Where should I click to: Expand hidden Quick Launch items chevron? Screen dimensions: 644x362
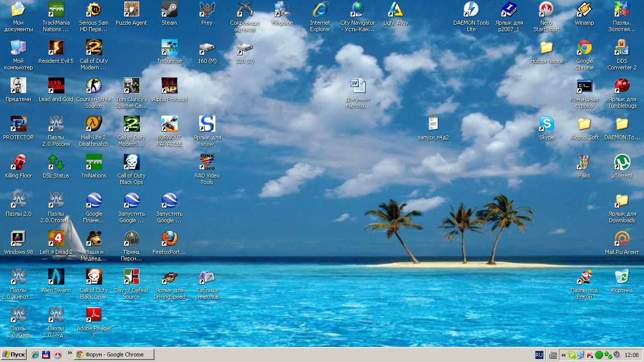[69, 353]
